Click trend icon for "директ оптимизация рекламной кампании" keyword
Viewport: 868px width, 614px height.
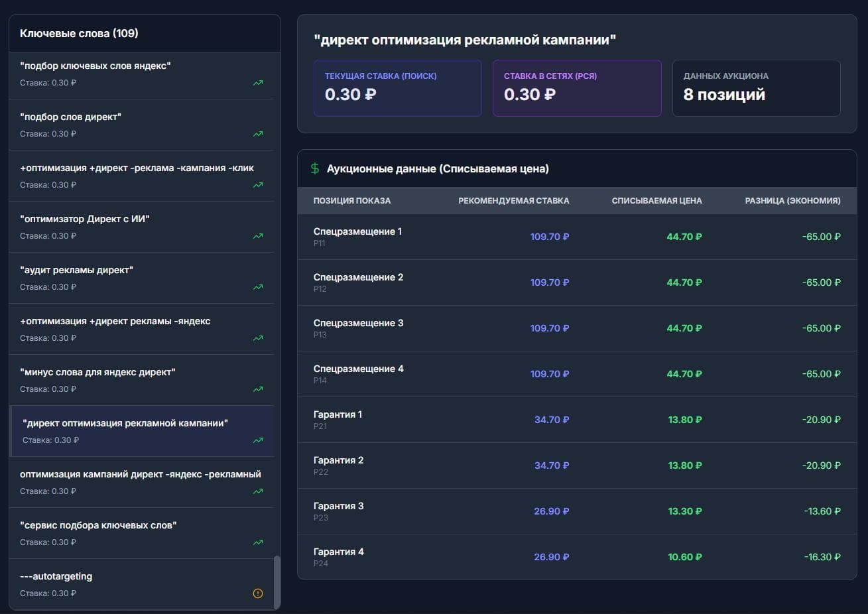[x=258, y=440]
